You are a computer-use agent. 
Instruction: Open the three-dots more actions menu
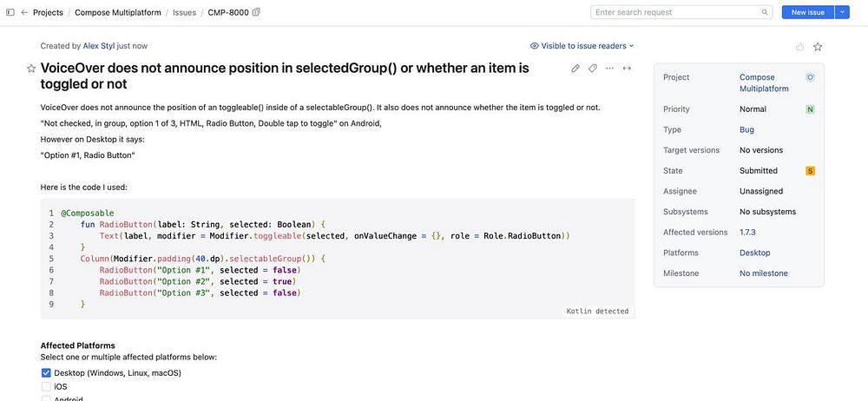pos(609,69)
